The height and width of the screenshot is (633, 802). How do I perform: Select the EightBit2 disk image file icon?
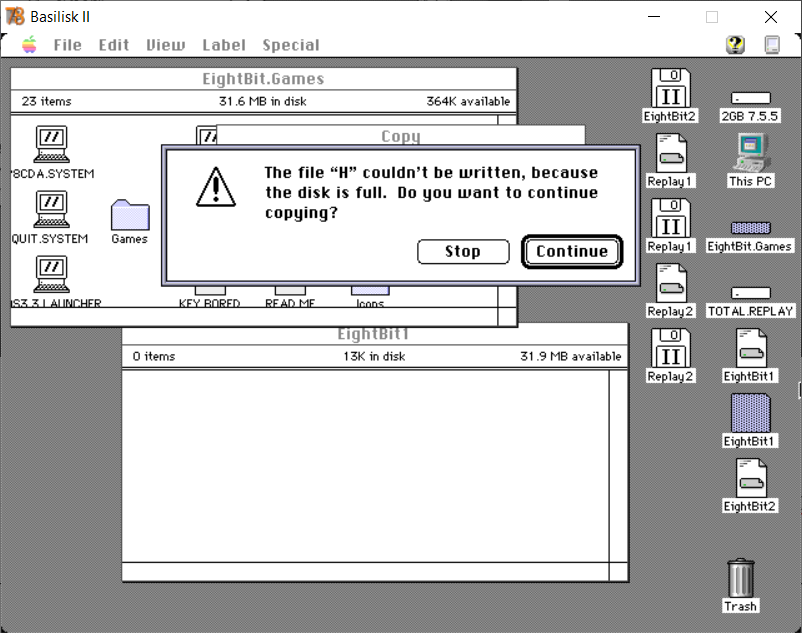(x=751, y=478)
